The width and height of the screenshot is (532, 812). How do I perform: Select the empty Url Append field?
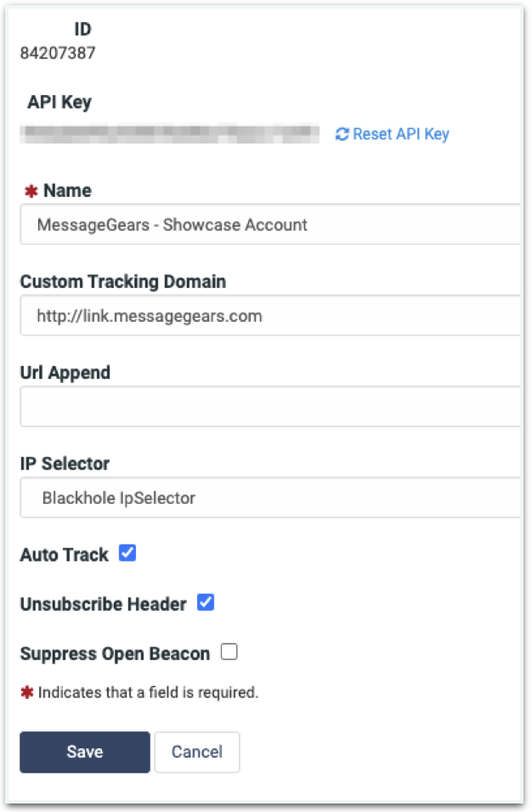click(x=270, y=407)
